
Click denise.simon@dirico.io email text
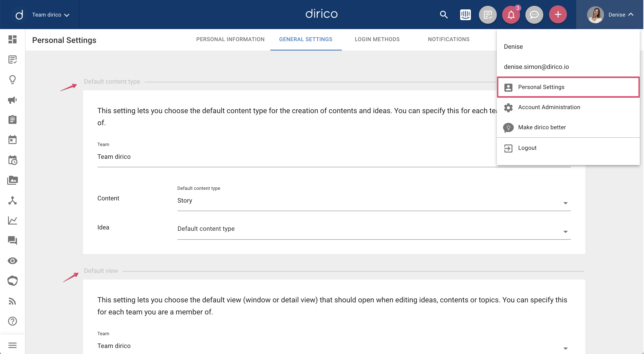click(x=536, y=67)
